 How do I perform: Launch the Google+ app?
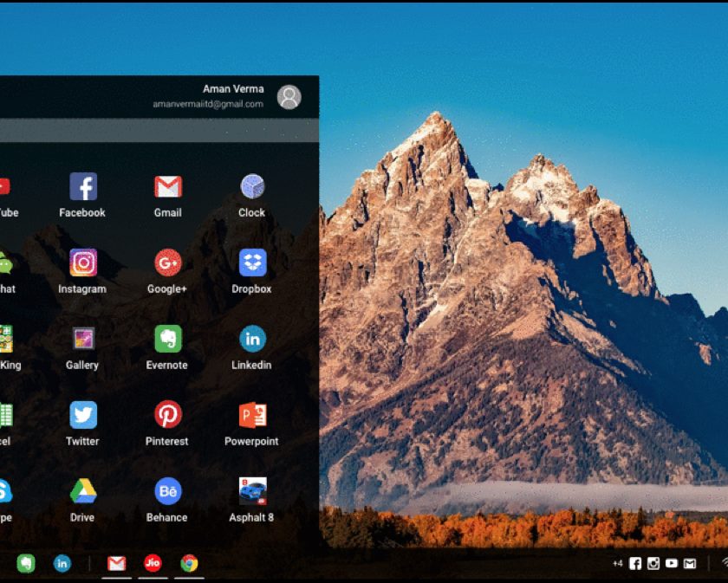(168, 263)
